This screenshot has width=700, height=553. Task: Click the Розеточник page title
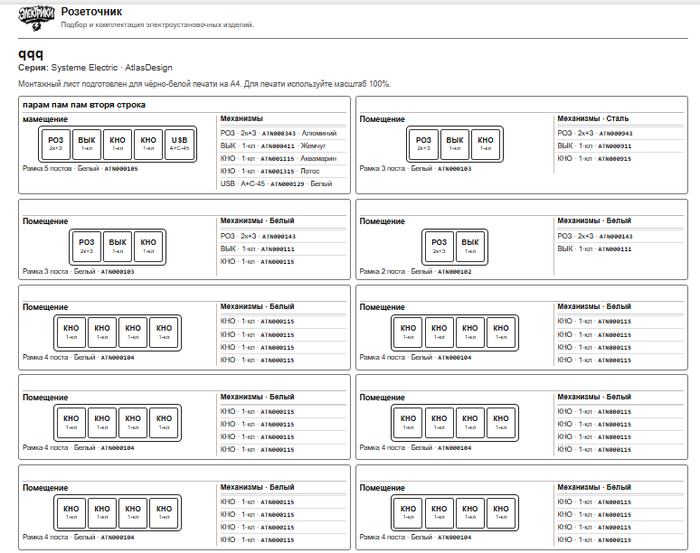92,12
